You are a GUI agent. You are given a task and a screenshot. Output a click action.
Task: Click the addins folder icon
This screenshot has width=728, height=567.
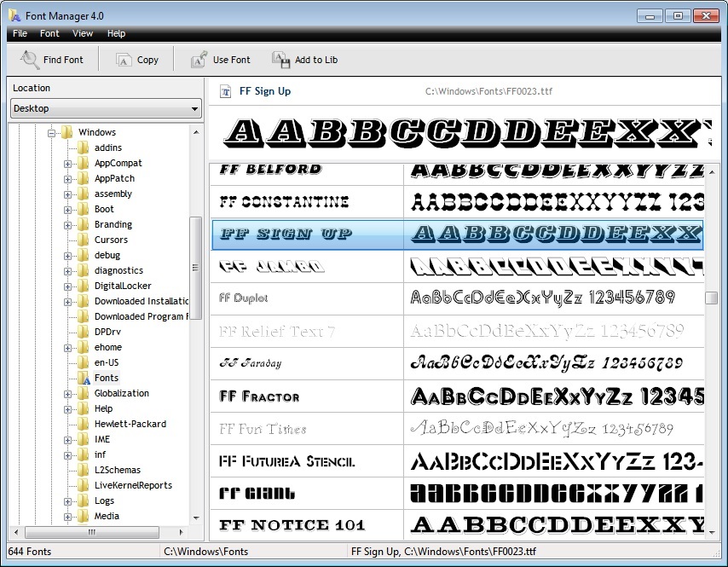point(84,148)
